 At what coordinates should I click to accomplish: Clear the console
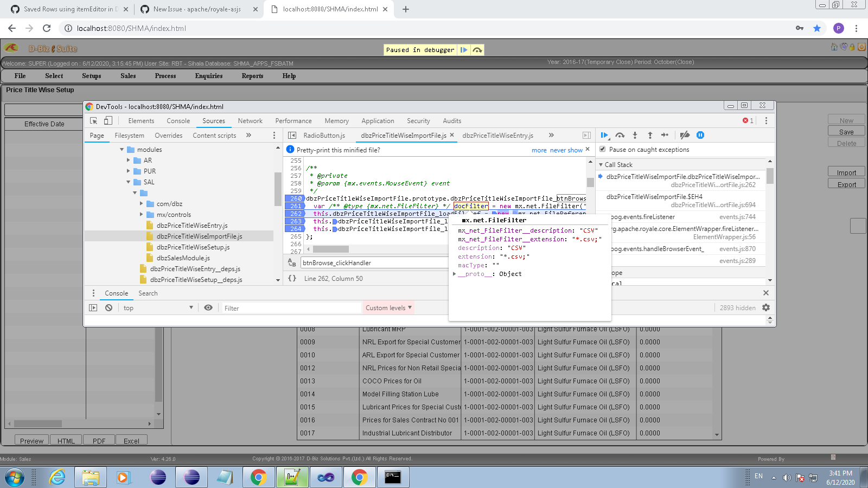(x=108, y=308)
